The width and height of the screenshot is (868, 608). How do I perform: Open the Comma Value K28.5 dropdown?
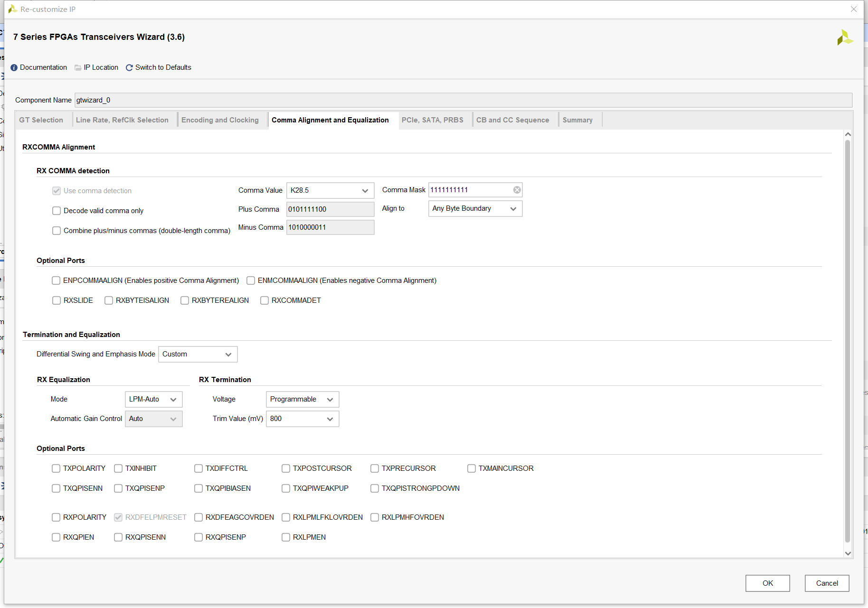(330, 190)
